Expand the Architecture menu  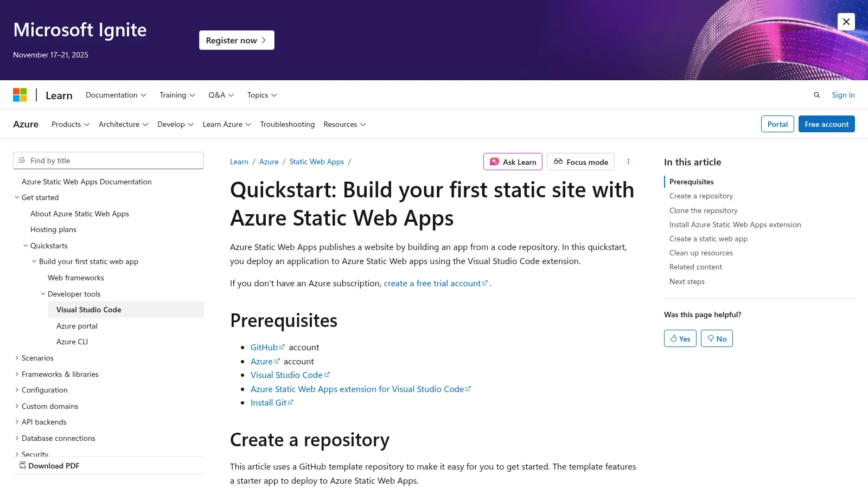coord(124,124)
